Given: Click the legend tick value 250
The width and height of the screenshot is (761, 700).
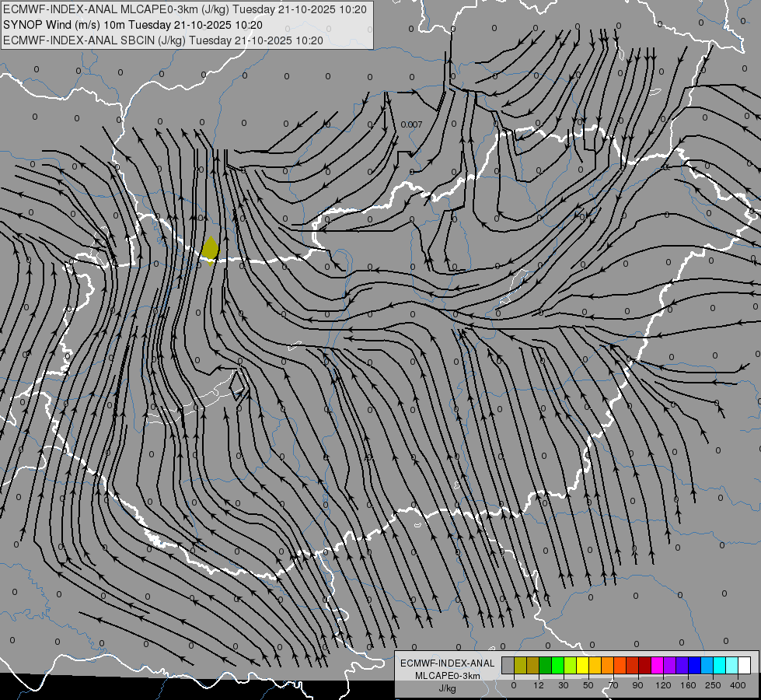Looking at the screenshot, I should pos(713,685).
